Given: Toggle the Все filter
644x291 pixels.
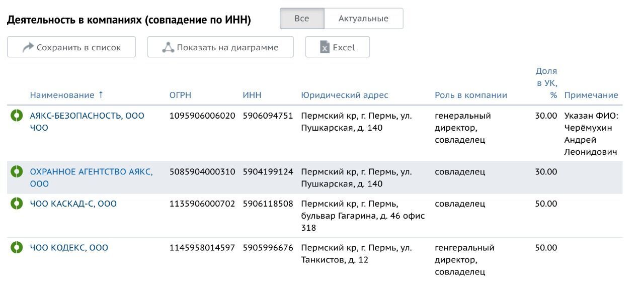Looking at the screenshot, I should tap(302, 19).
